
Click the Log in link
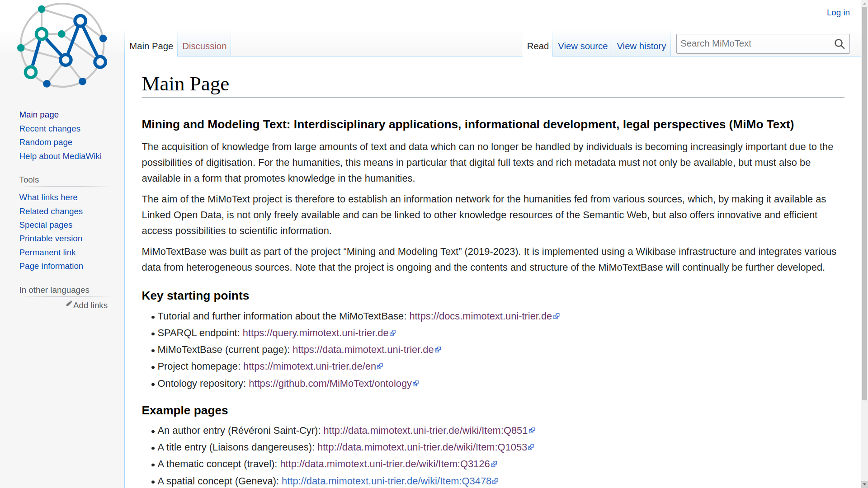(838, 13)
